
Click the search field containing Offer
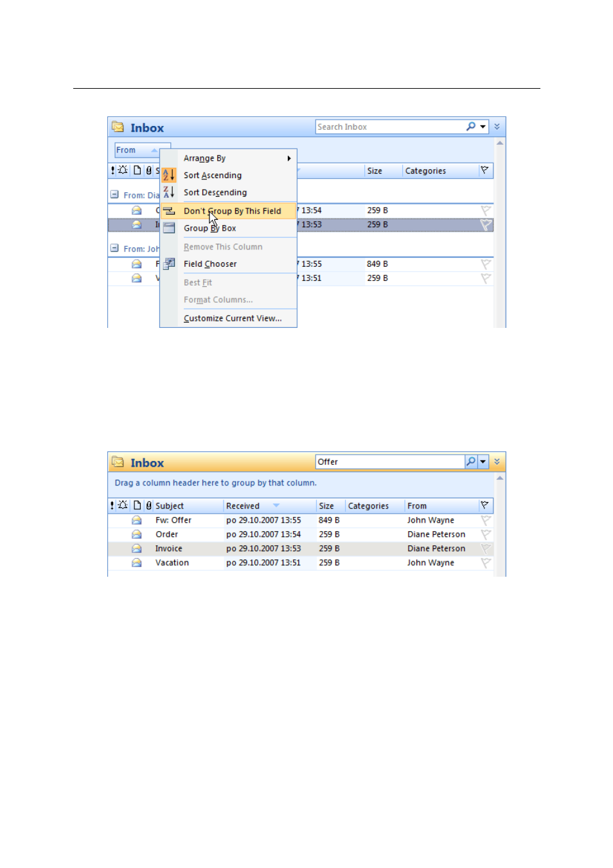tap(390, 462)
